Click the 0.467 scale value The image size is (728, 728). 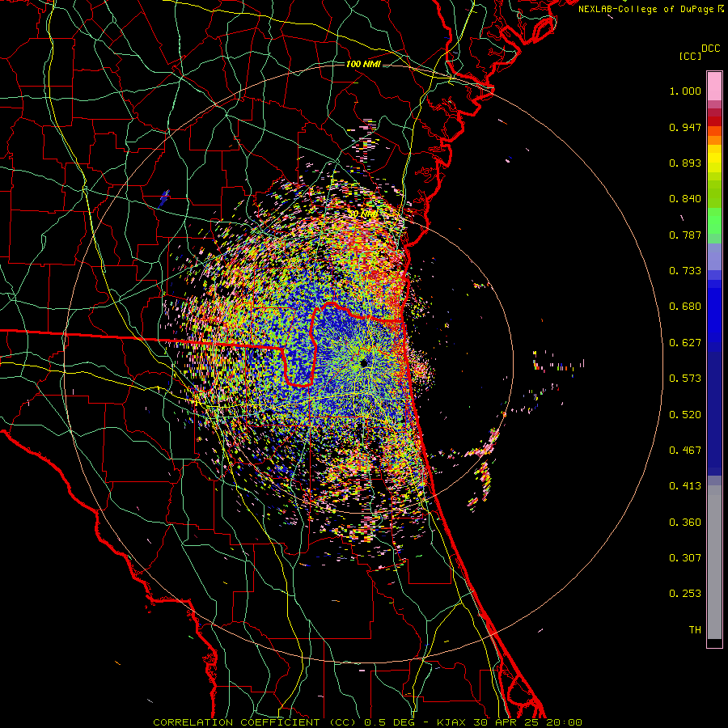coord(685,451)
